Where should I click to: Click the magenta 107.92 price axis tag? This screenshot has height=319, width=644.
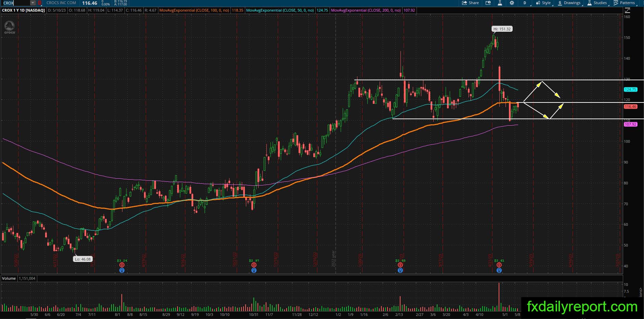point(630,124)
